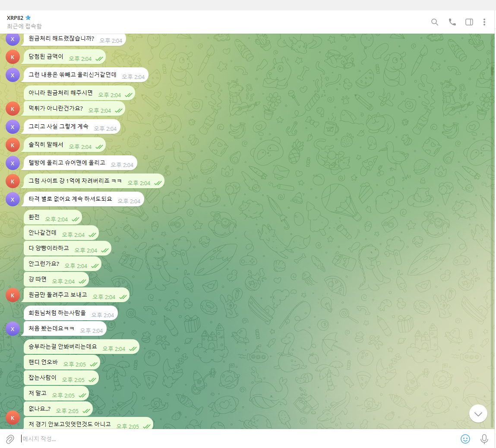The image size is (496, 448).
Task: Select the message 텔방에 올리고 슈어맨에 올리고
Action: [x=67, y=163]
